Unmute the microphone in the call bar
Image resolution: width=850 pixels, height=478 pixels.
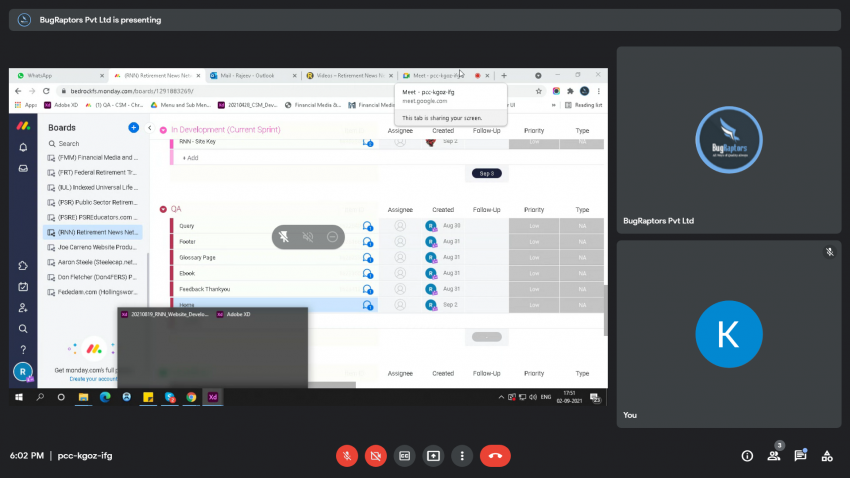(347, 455)
